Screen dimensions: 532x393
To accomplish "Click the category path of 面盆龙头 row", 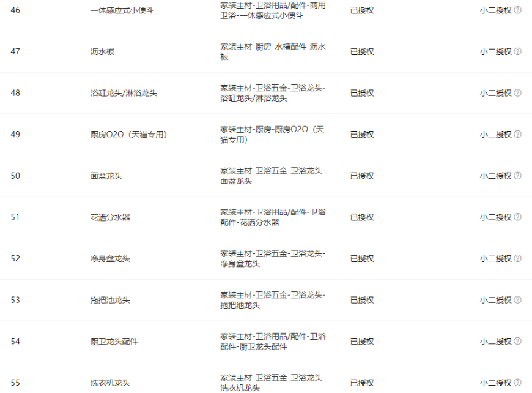I will point(273,176).
